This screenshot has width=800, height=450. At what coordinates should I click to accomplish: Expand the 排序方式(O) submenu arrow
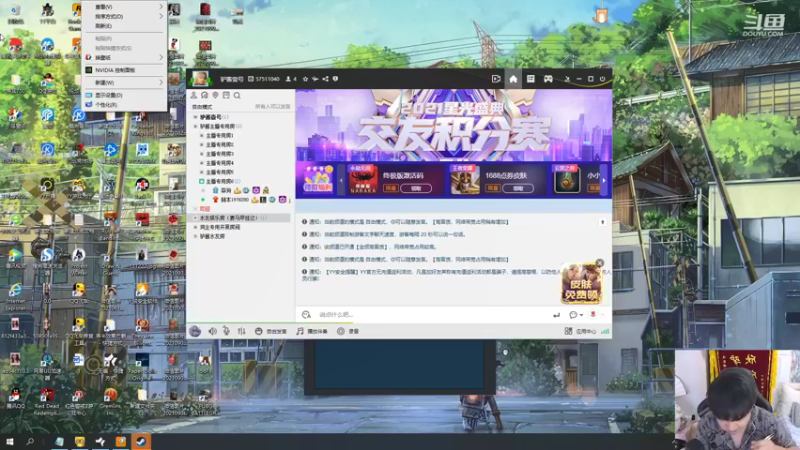click(x=161, y=16)
